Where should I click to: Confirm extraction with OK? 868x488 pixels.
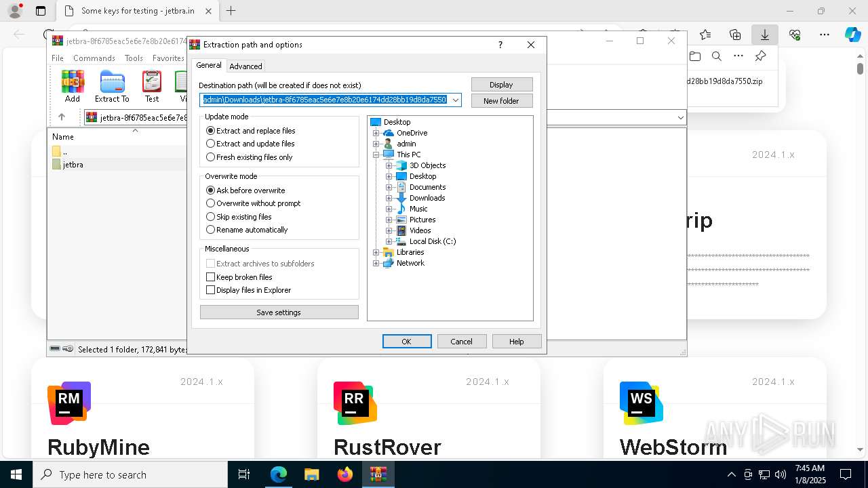click(x=407, y=342)
